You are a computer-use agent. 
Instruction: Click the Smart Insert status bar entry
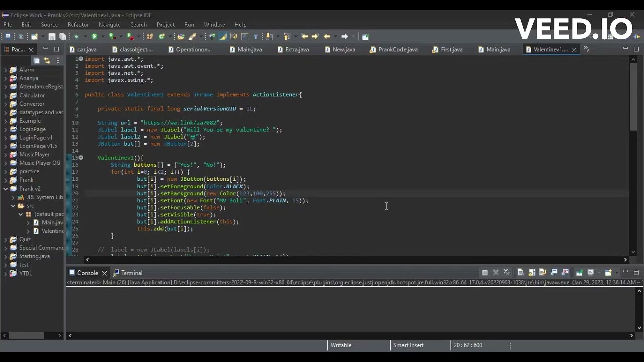point(408,345)
